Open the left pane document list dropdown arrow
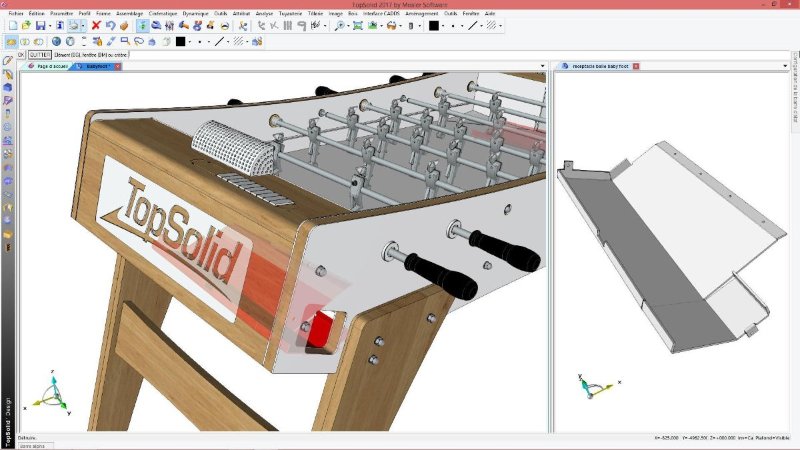The width and height of the screenshot is (800, 450). (x=544, y=66)
